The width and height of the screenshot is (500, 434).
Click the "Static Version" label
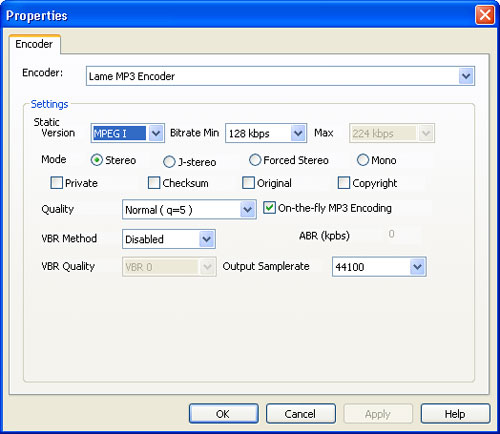54,127
